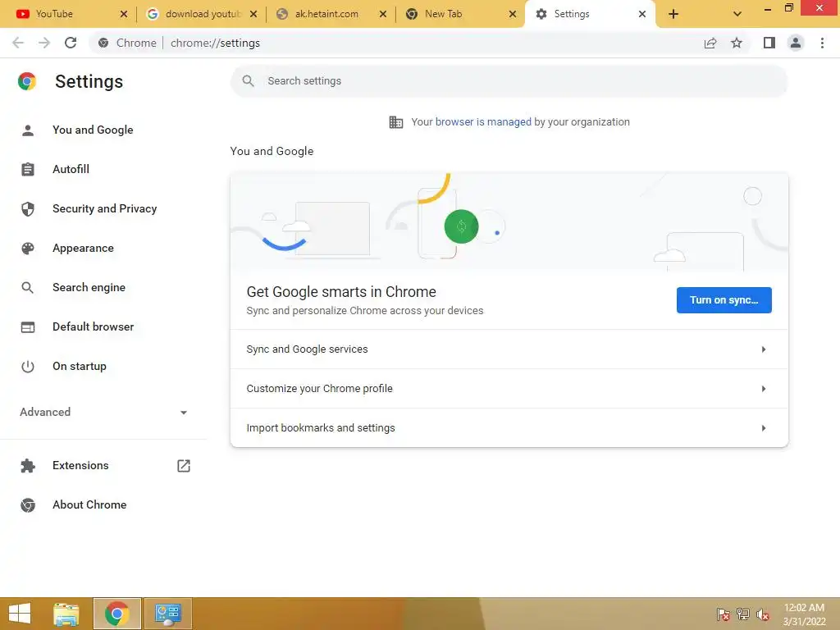Open the side panel icon

(x=769, y=43)
